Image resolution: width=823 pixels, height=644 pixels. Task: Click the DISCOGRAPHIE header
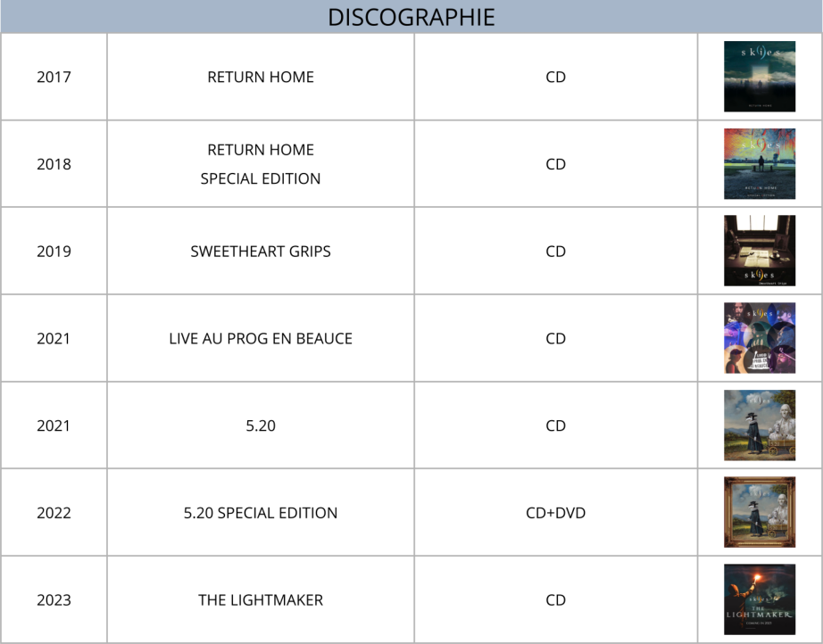(411, 17)
